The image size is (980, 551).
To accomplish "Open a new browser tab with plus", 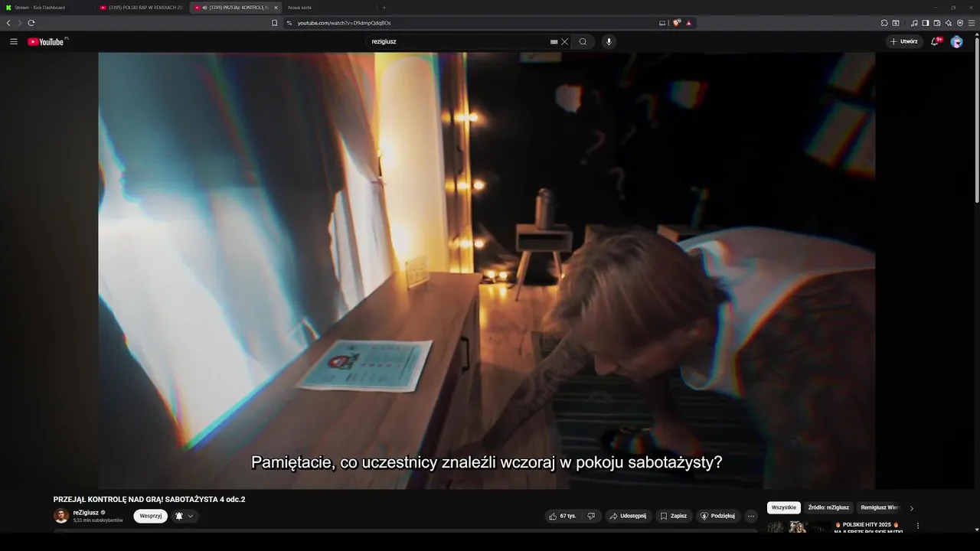I will [384, 8].
